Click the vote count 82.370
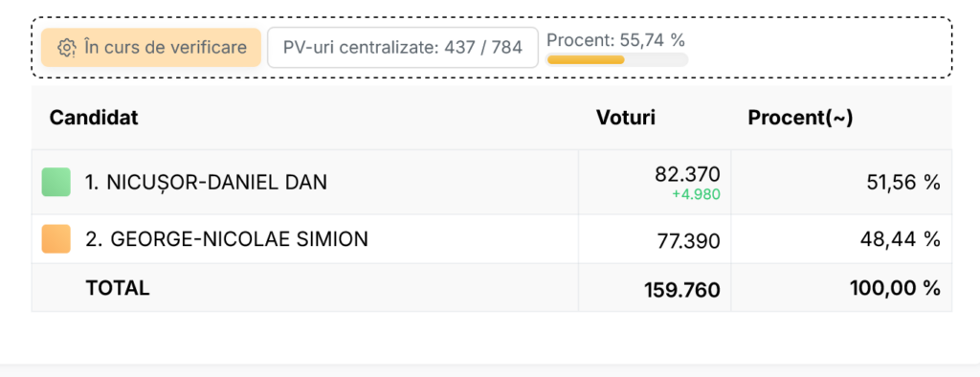This screenshot has height=377, width=980. tap(687, 174)
